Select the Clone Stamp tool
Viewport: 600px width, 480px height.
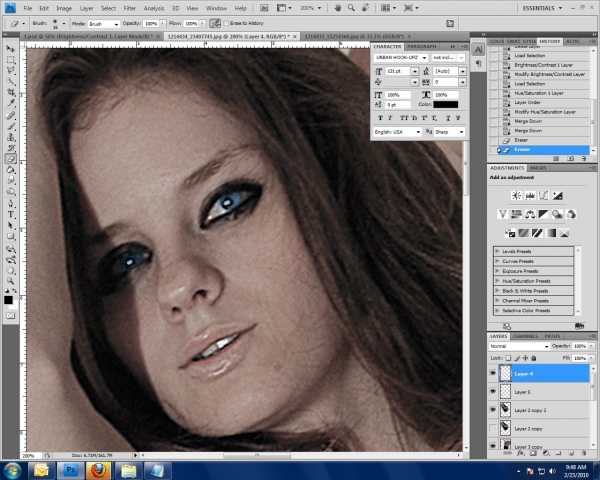[11, 137]
